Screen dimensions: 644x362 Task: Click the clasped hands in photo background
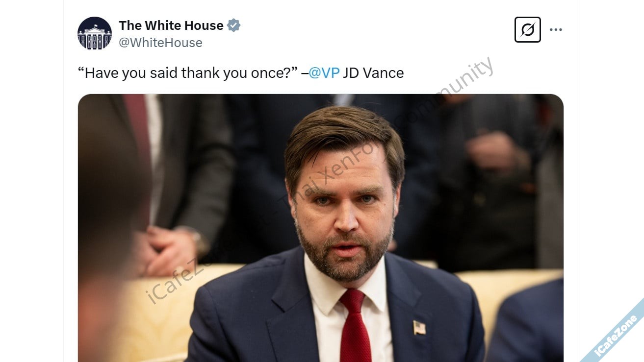click(x=166, y=250)
